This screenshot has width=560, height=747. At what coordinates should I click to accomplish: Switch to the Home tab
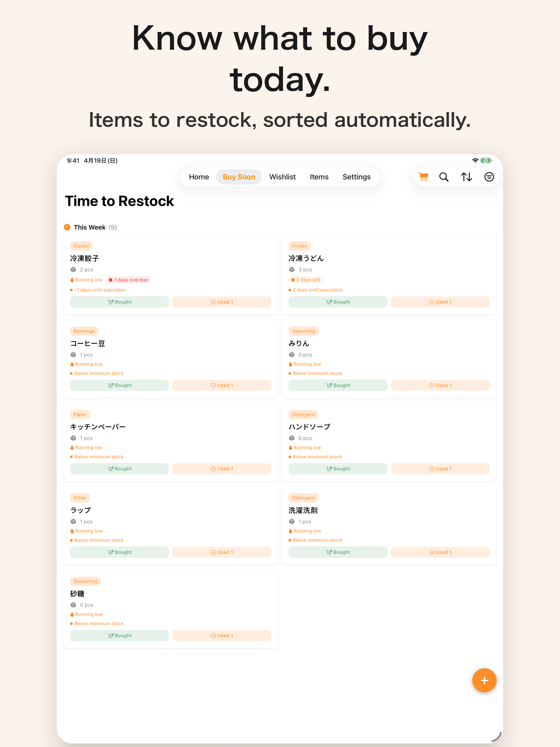click(x=199, y=177)
